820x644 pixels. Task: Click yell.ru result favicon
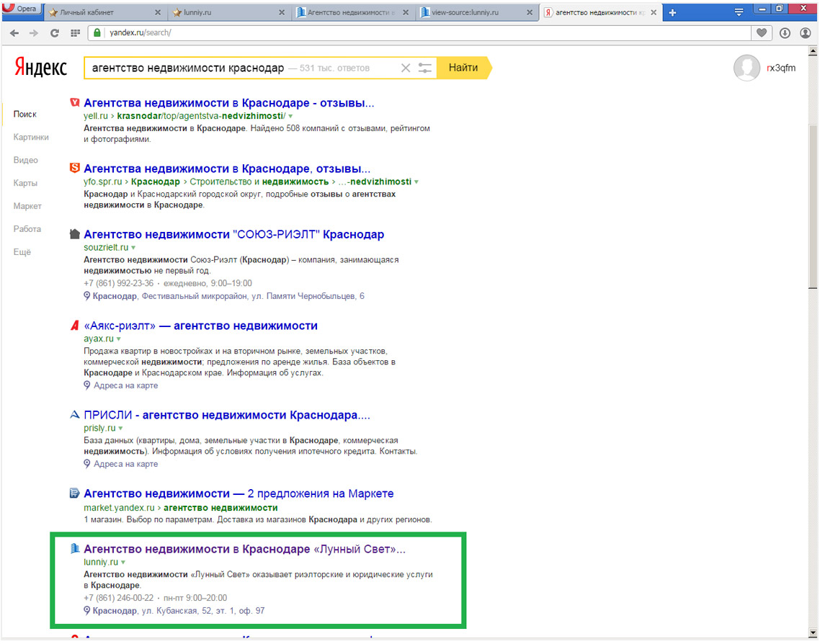tap(75, 102)
